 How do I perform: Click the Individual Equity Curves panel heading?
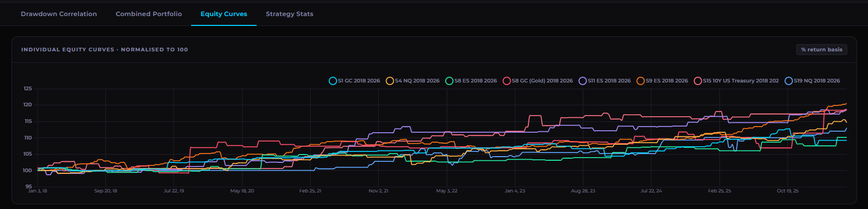[104, 50]
